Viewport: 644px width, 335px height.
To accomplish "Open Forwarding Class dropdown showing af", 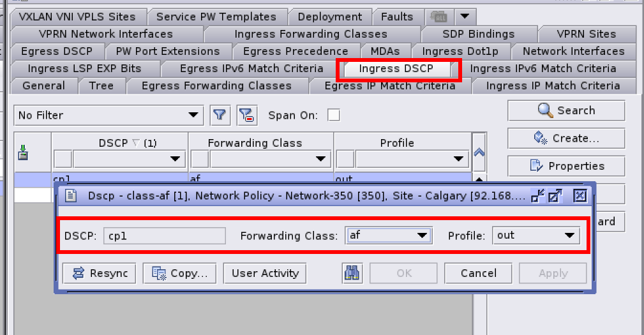I will [388, 235].
